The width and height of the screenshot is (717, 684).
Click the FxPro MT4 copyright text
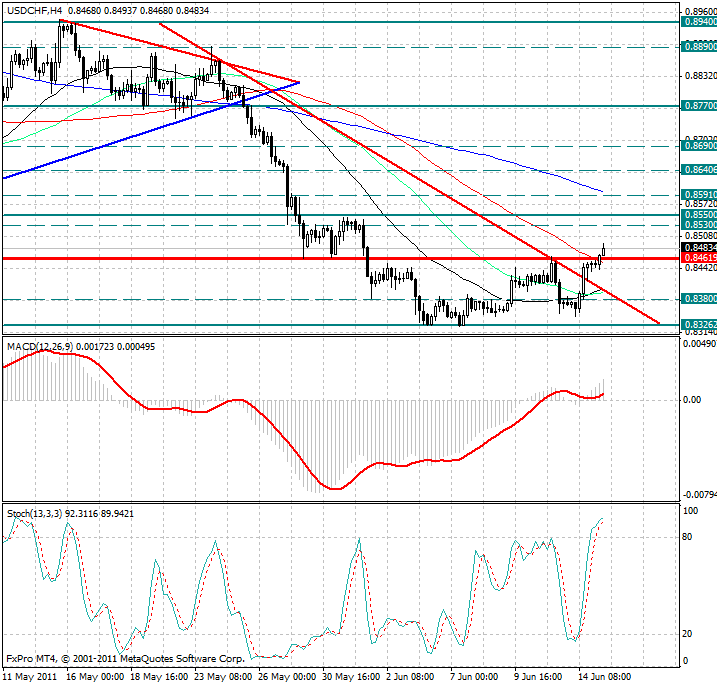(125, 659)
